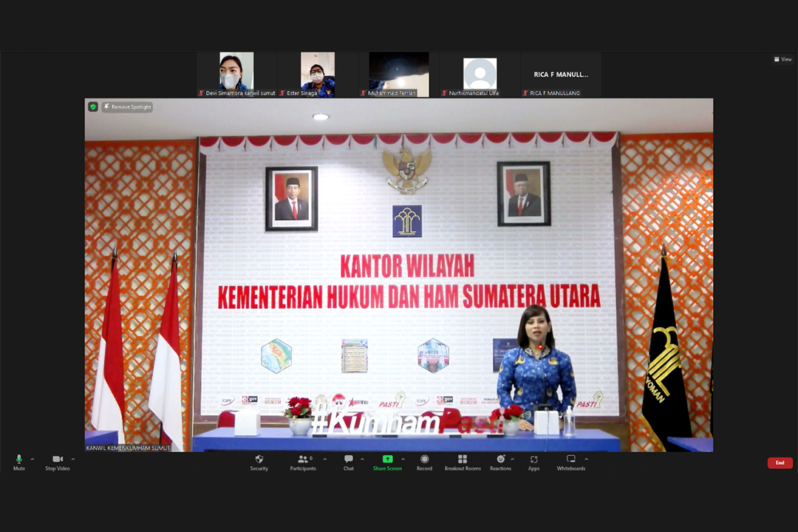The height and width of the screenshot is (532, 798).
Task: Open the Security options
Action: click(x=259, y=460)
